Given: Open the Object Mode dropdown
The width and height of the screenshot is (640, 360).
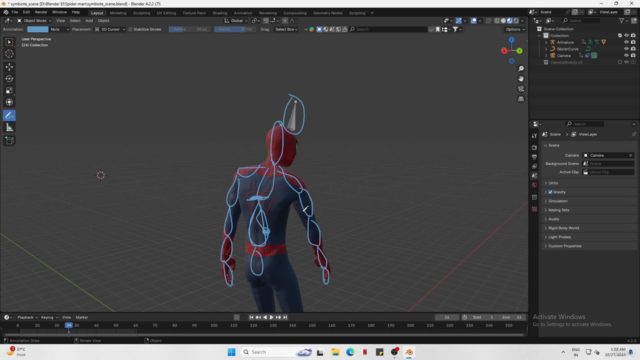Looking at the screenshot, I should point(34,20).
